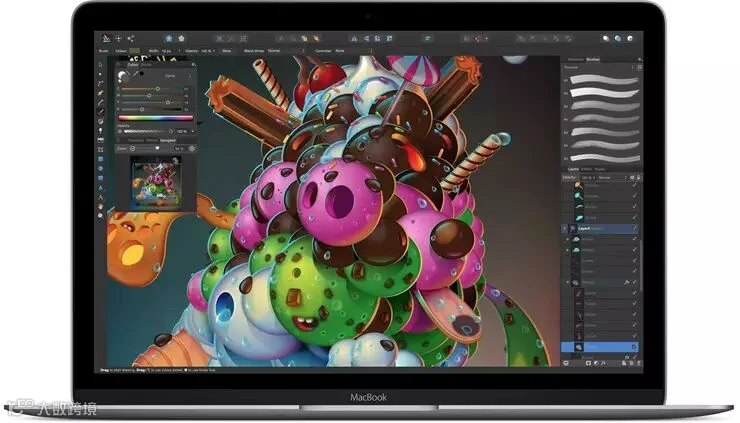Image resolution: width=740 pixels, height=423 pixels.
Task: Toggle visibility of the blue selected bottom layer
Action: tap(634, 347)
